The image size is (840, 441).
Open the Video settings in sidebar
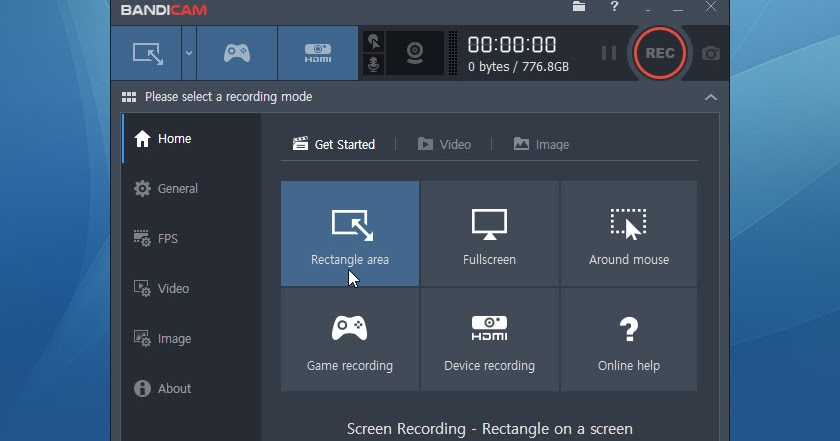point(191,288)
